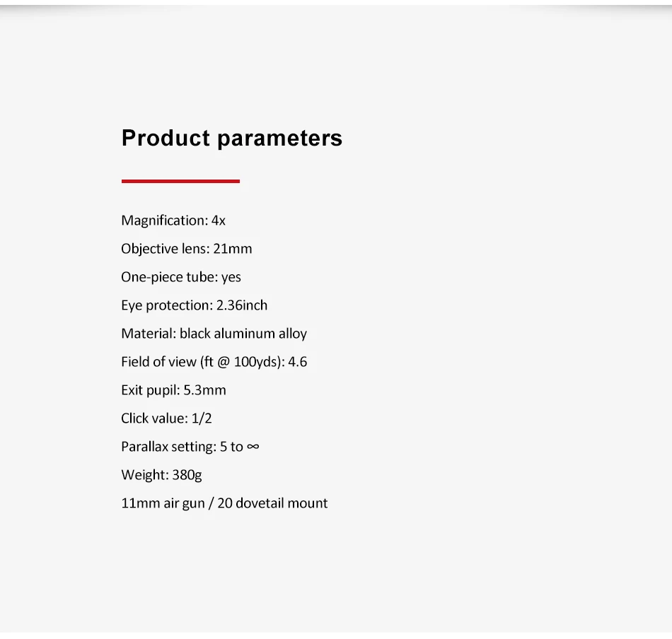Click the infinity symbol in Parallax setting
This screenshot has width=672, height=639.
[x=253, y=447]
